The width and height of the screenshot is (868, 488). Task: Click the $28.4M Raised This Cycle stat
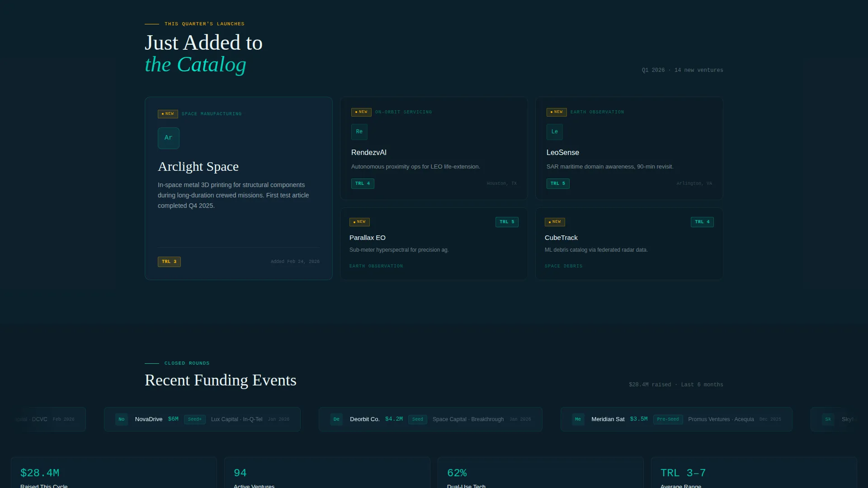114,473
